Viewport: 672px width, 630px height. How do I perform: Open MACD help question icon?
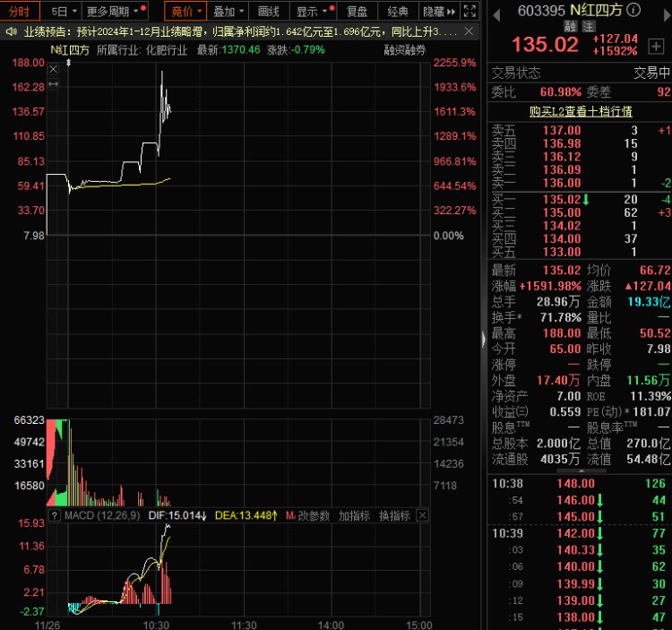[55, 515]
